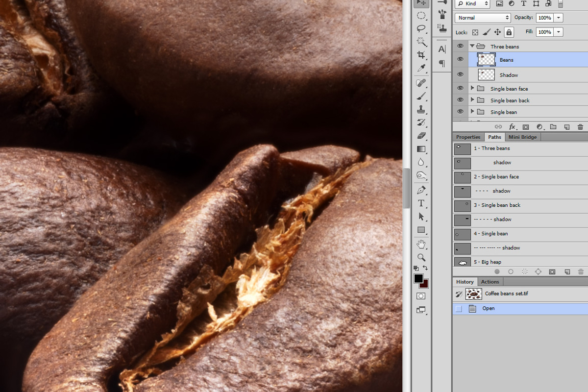Select the Brush tool
Viewport: 588px width, 392px height.
[421, 97]
